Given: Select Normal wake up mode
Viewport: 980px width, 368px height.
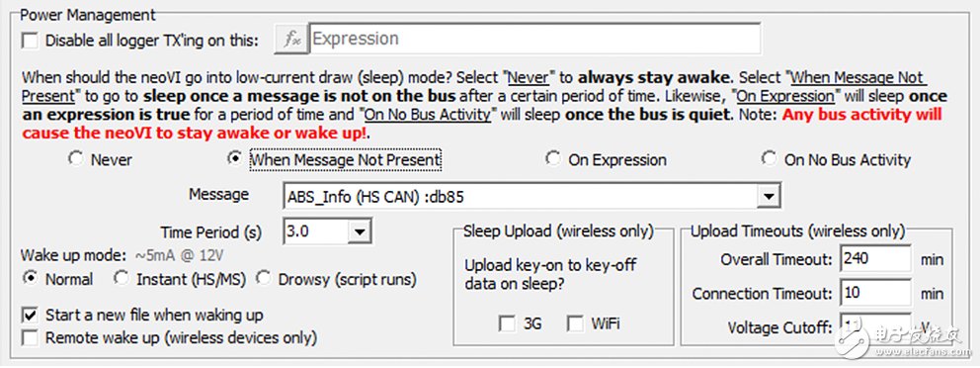Looking at the screenshot, I should [x=30, y=279].
